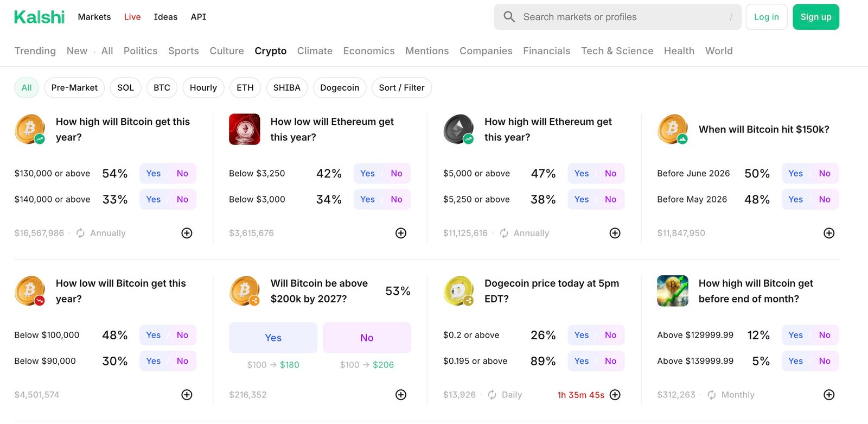Click Dogecoin coin icon on price card

(x=458, y=291)
